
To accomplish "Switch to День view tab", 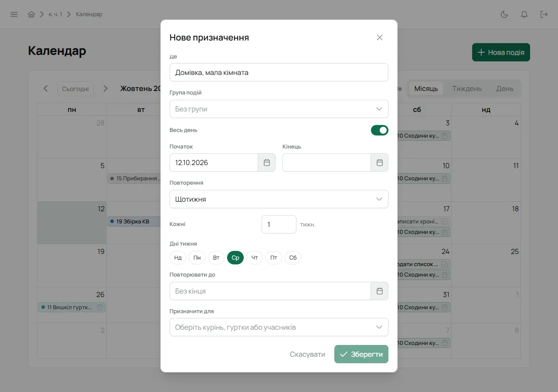I will (x=505, y=88).
